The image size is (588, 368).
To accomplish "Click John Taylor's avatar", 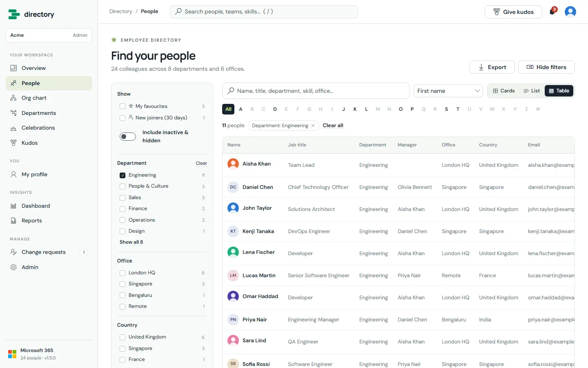I will (233, 208).
